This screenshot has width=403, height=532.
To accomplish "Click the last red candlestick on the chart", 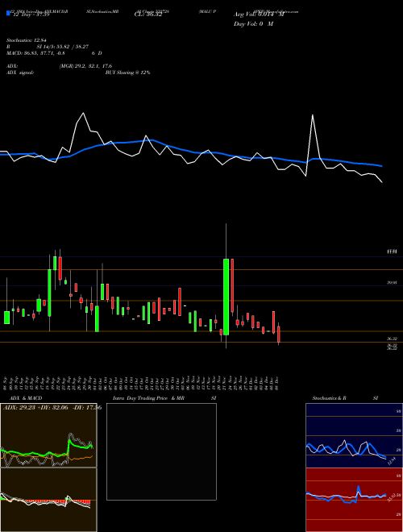I will tap(279, 335).
